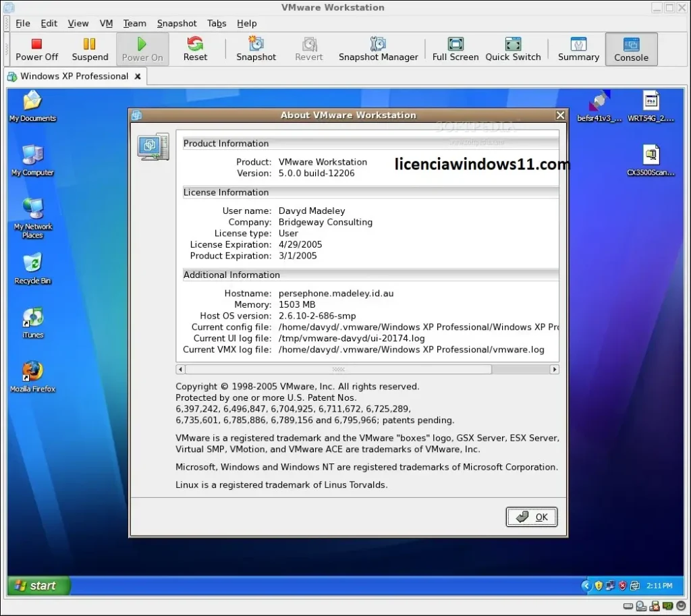The image size is (691, 616).
Task: Select the Mozilla Firefox desktop shortcut
Action: (32, 377)
